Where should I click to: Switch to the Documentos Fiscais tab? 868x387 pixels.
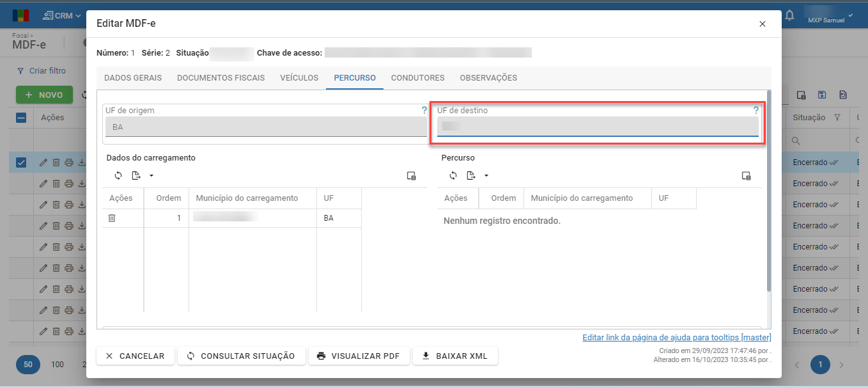[221, 78]
